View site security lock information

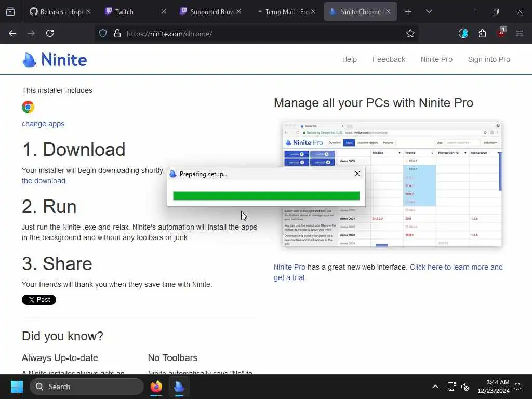pyautogui.click(x=117, y=33)
